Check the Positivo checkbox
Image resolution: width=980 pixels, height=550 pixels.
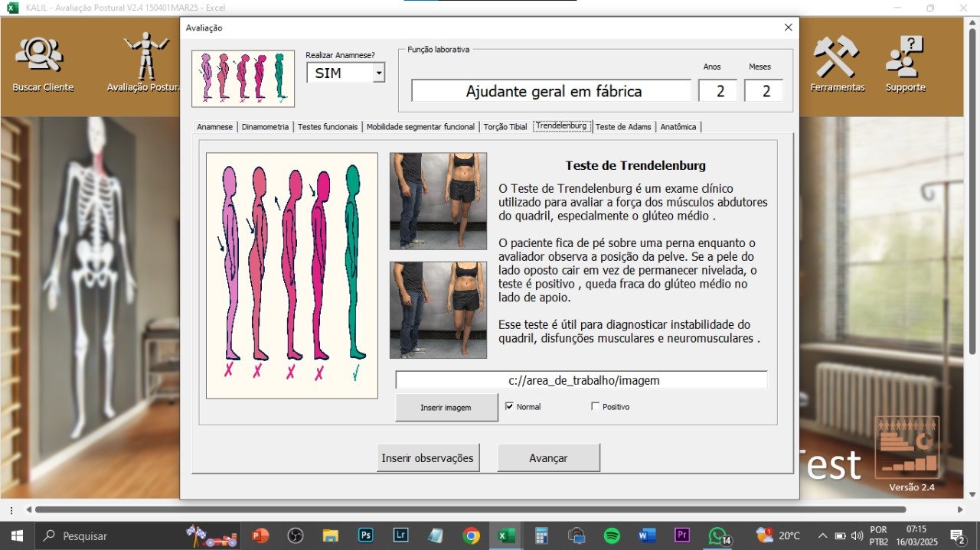coord(596,407)
